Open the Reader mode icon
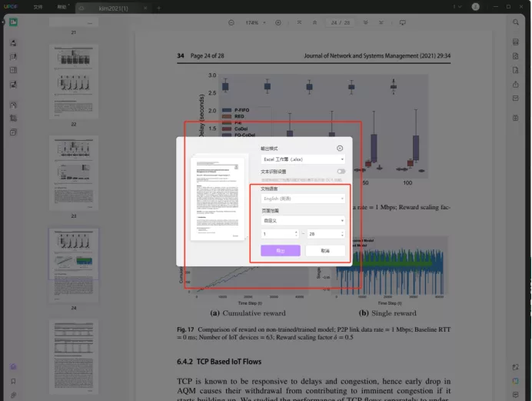 (13, 22)
